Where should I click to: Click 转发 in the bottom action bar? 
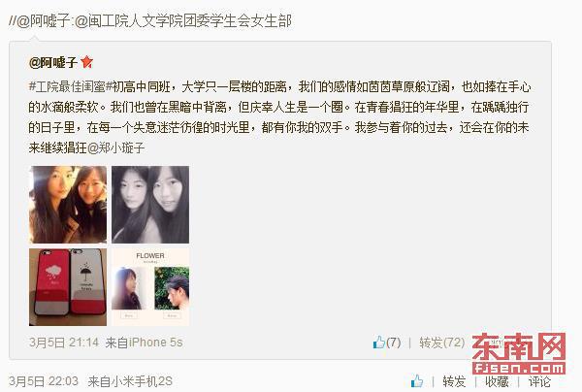point(454,381)
